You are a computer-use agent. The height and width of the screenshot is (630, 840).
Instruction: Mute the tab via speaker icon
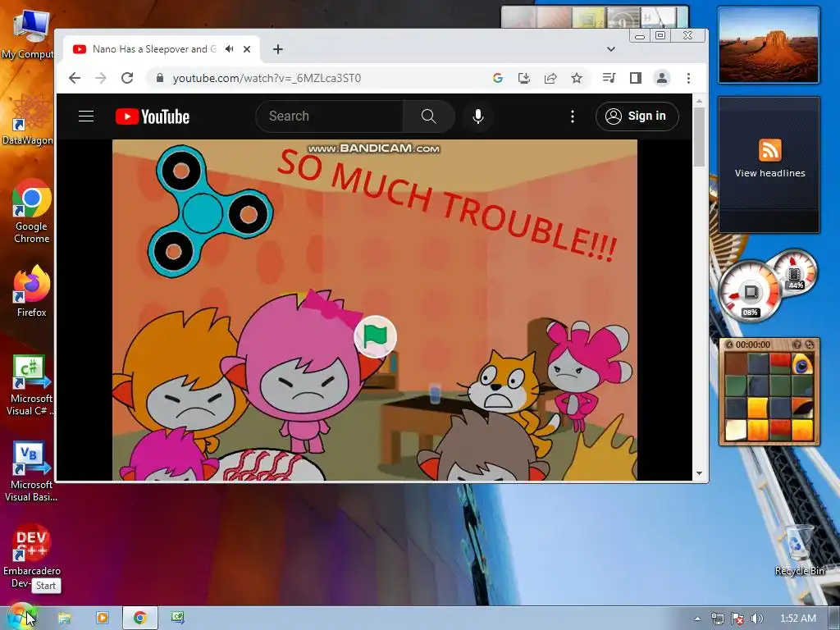coord(230,49)
